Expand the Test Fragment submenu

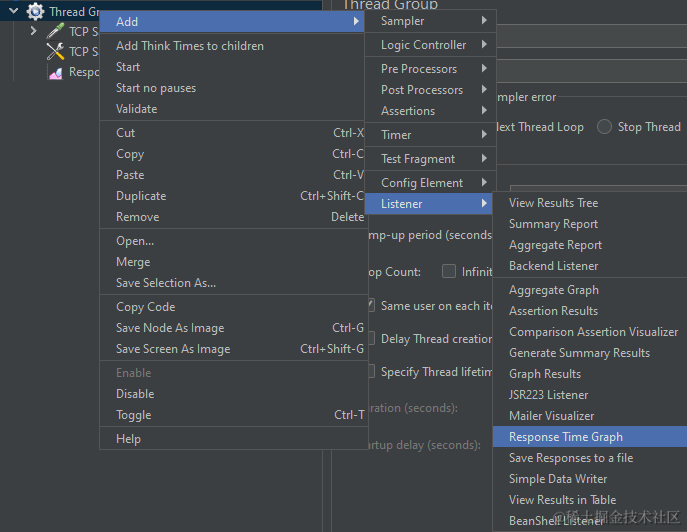[430, 159]
